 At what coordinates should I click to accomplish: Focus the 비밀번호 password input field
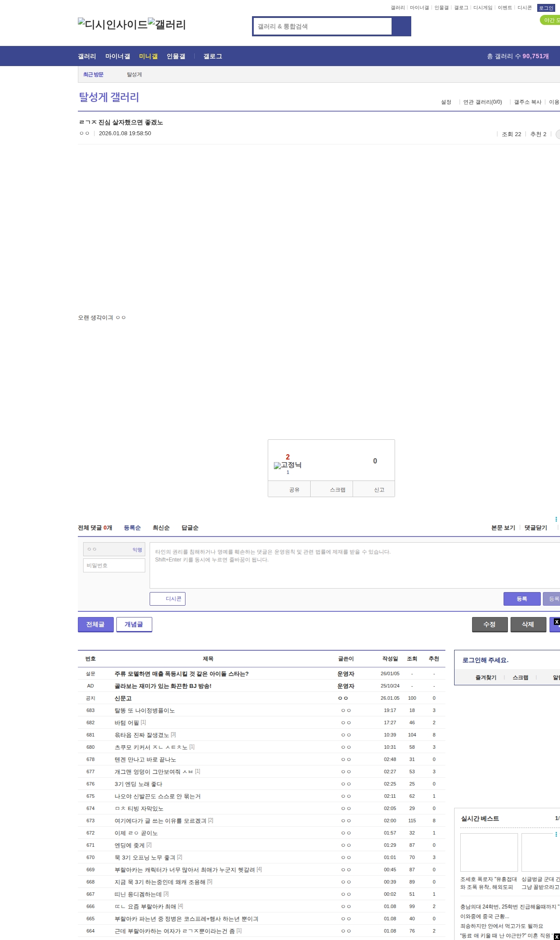click(x=114, y=565)
